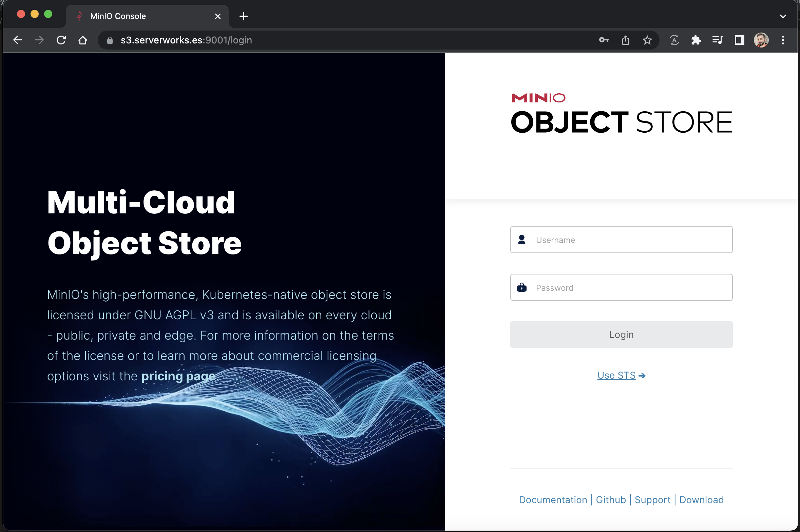This screenshot has width=800, height=532.
Task: Expand the tab search chevron
Action: point(783,16)
